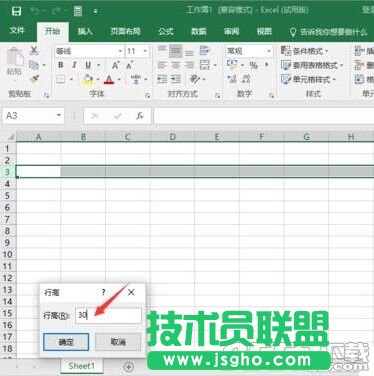374x376 pixels.
Task: Click the phonetic guide 文 icon
Action: point(135,79)
